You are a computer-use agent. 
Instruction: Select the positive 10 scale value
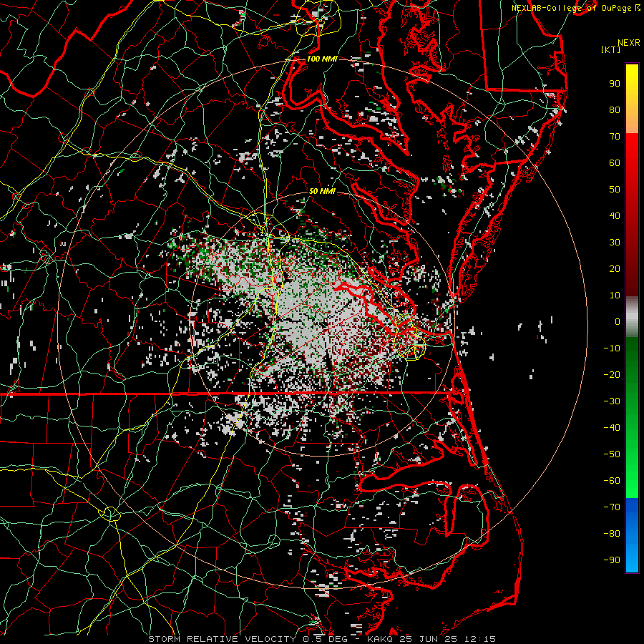click(x=615, y=296)
